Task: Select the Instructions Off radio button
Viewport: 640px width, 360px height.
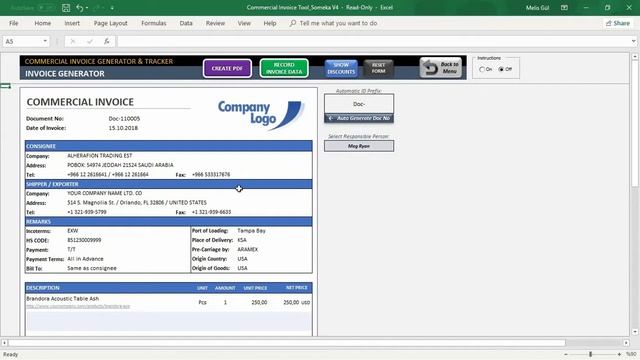Action: (x=501, y=69)
